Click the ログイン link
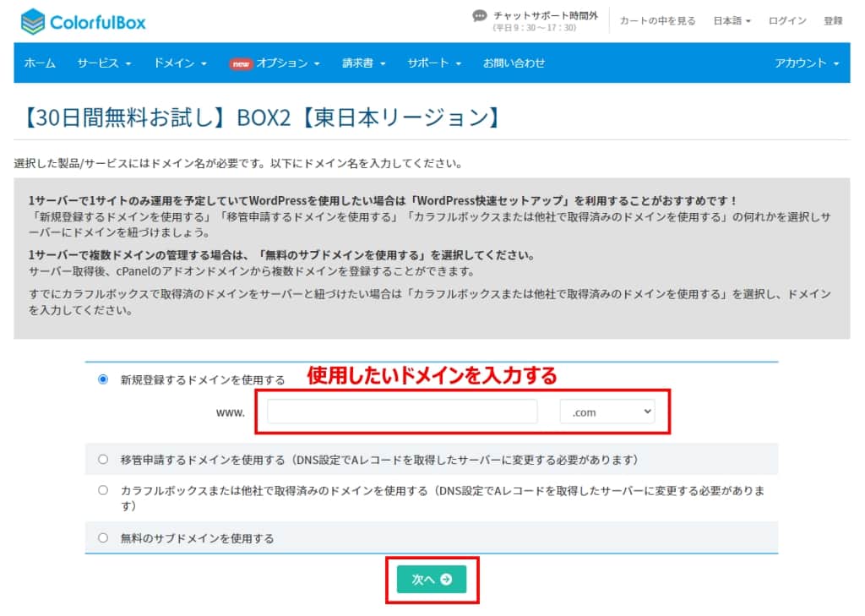Screen dimensions: 865x616 (x=787, y=21)
